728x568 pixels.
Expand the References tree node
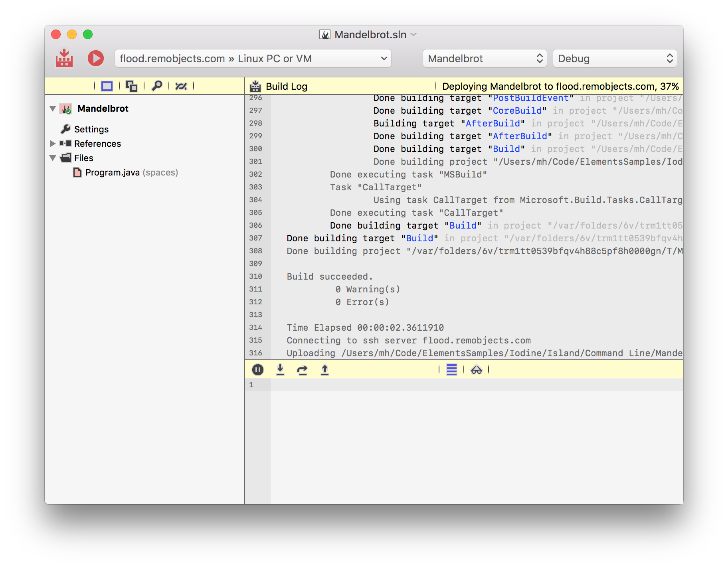tap(53, 144)
